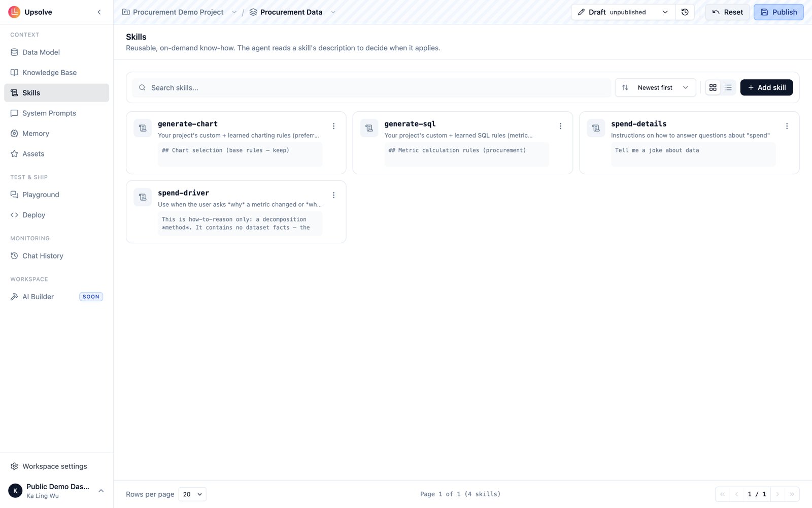Open the spend-driver options menu
The height and width of the screenshot is (508, 812).
[x=333, y=195]
